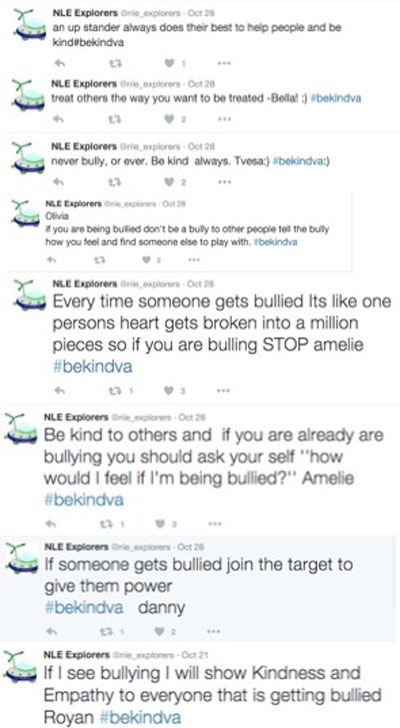Like the 'heart gets broken' amelie tweet
Viewport: 400px width, 728px height.
[x=169, y=390]
